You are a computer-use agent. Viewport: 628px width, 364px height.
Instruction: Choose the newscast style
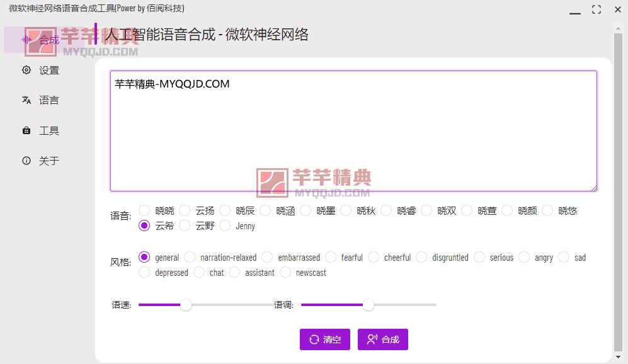(285, 272)
